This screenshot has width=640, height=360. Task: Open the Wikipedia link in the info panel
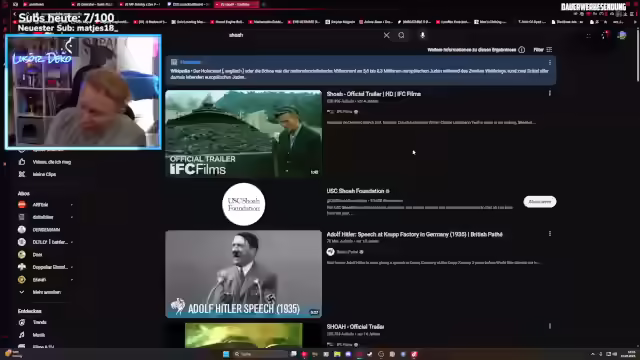(x=190, y=62)
